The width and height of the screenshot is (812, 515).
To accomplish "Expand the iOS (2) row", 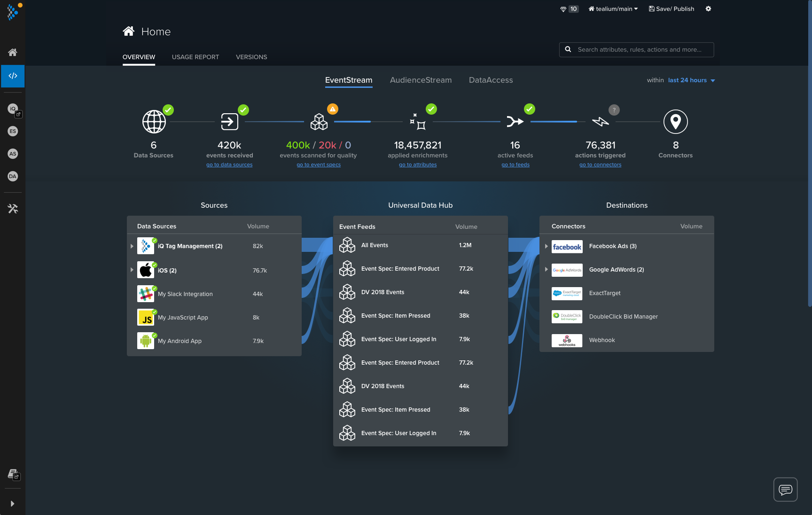I will pyautogui.click(x=132, y=270).
